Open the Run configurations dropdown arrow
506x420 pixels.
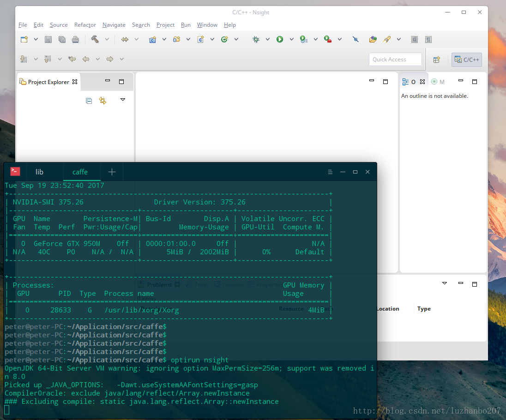tap(291, 39)
